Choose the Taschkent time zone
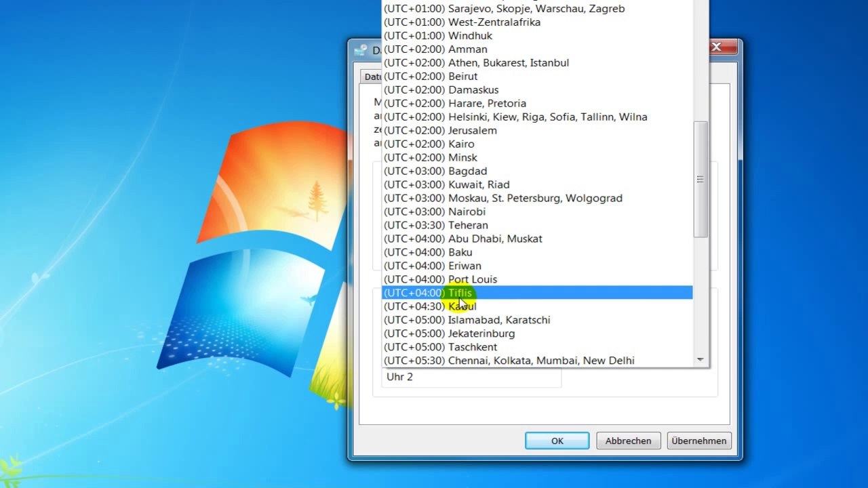Screen dimensions: 868x488 click(x=537, y=347)
